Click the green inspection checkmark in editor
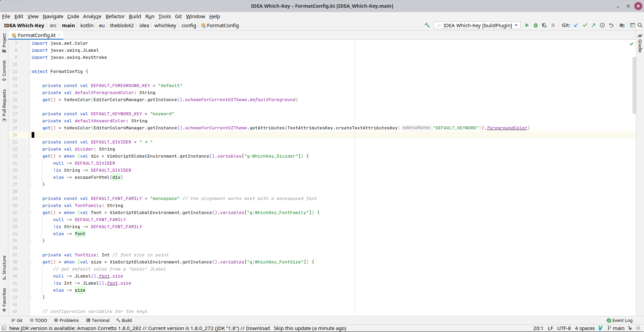Image resolution: width=644 pixels, height=332 pixels. point(632,44)
